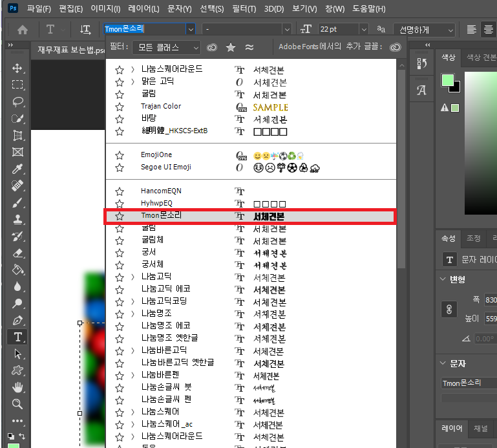Select the Rectangular Marquee tool
This screenshot has width=497, height=448.
click(x=17, y=85)
